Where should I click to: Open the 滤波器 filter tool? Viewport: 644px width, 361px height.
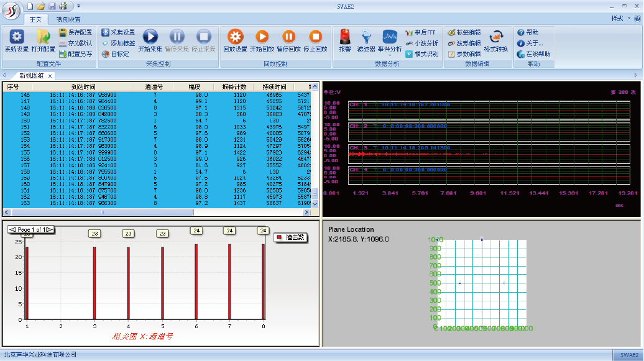point(366,37)
